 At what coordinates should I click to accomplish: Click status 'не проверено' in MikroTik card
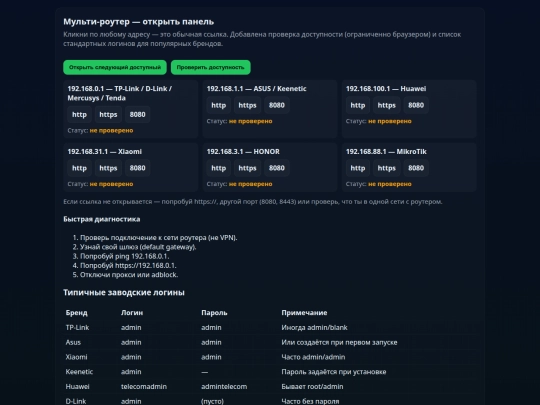pyautogui.click(x=390, y=184)
